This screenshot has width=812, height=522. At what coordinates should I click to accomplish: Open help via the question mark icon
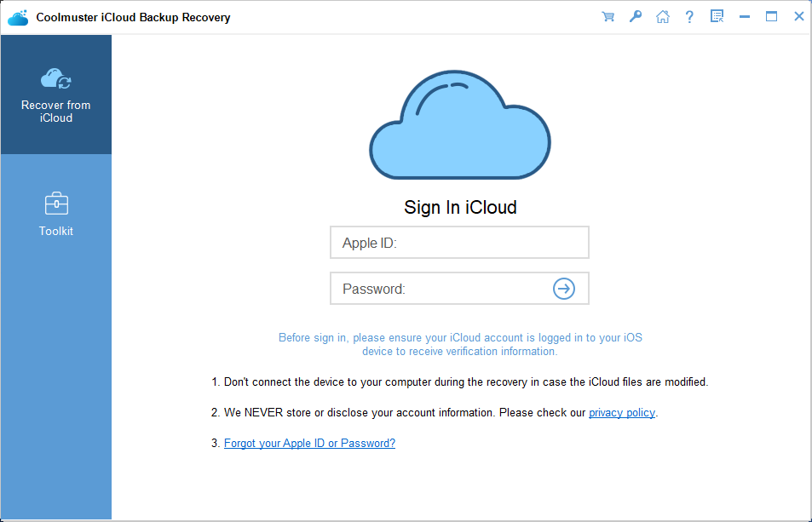[689, 16]
